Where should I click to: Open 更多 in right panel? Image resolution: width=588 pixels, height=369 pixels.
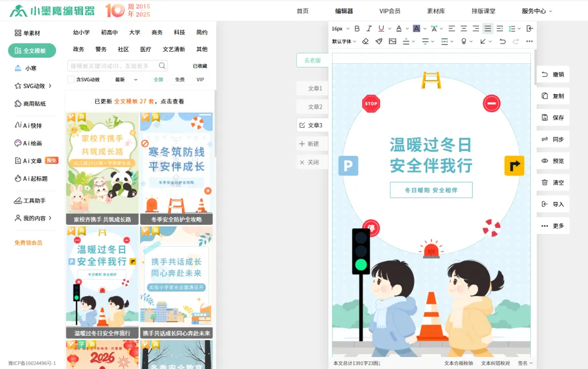click(x=553, y=226)
